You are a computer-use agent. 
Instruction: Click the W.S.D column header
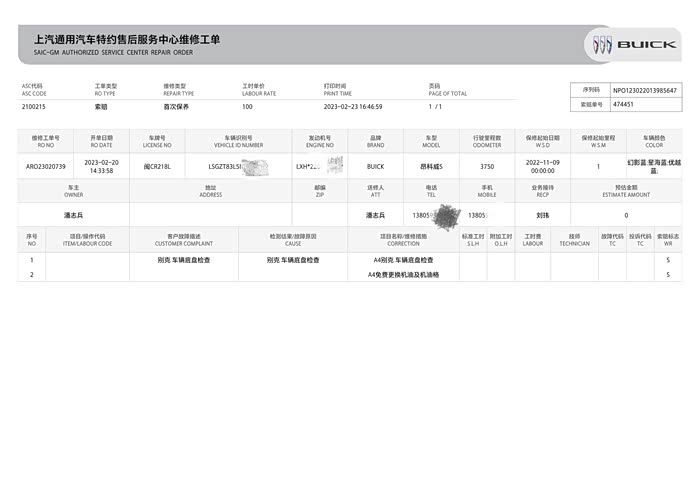tap(543, 141)
